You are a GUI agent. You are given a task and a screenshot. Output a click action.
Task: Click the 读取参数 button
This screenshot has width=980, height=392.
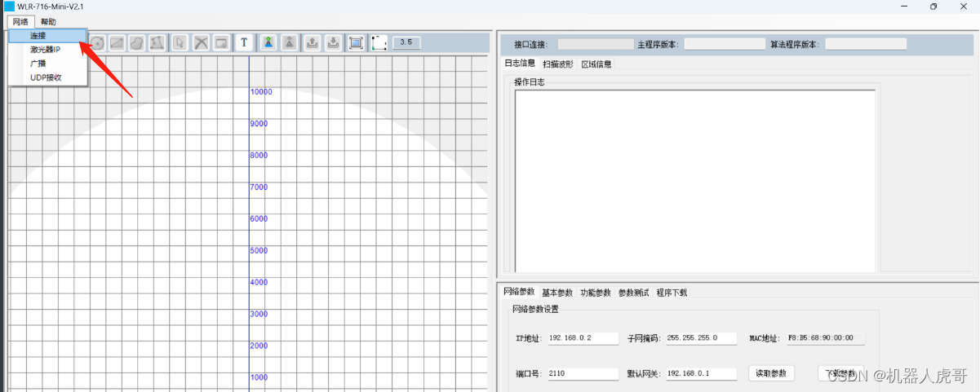click(771, 373)
